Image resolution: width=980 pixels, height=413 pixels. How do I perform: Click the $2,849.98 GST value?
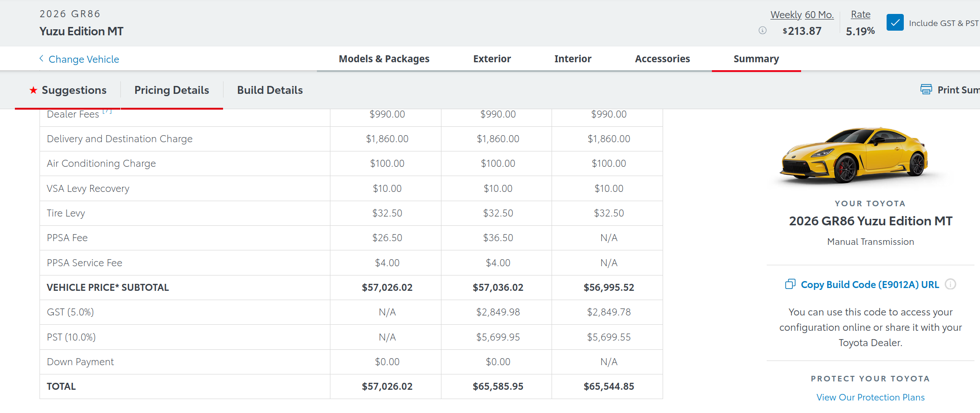[x=498, y=312]
